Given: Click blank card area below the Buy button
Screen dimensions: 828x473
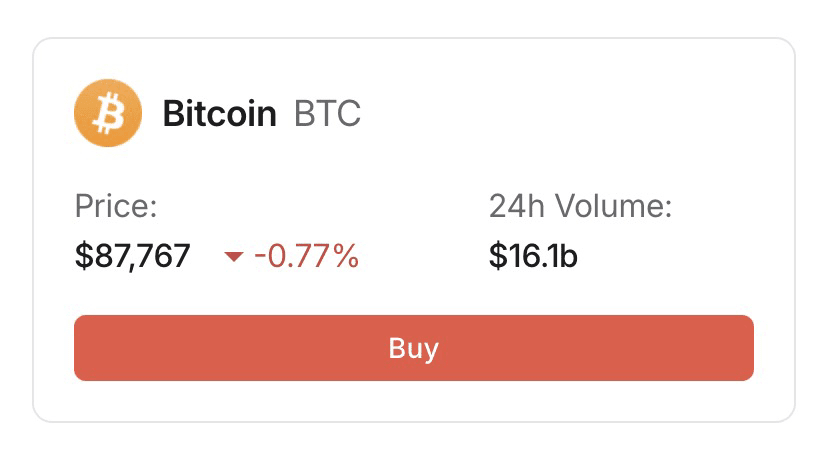Looking at the screenshot, I should [x=414, y=401].
